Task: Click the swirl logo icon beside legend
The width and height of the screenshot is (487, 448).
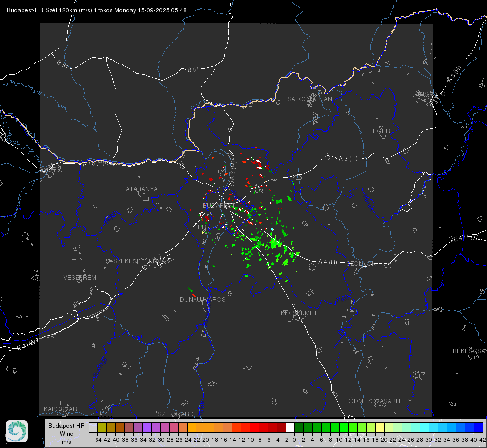Action: [17, 431]
